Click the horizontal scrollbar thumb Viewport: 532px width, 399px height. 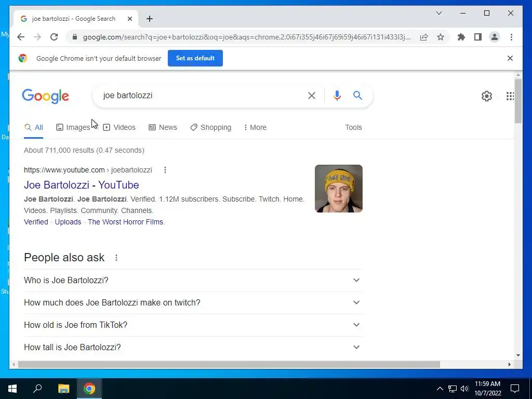229,364
